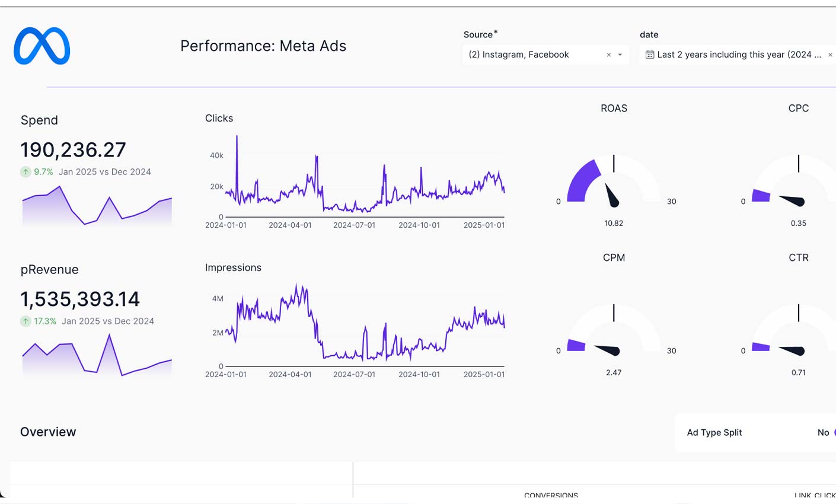Click the calendar icon in date filter
This screenshot has height=504, width=836.
click(x=650, y=55)
